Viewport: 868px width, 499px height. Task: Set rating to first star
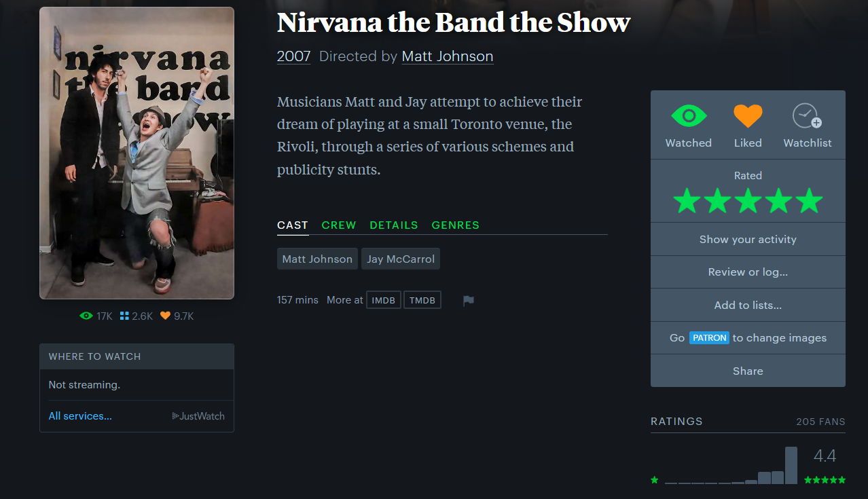click(x=687, y=201)
